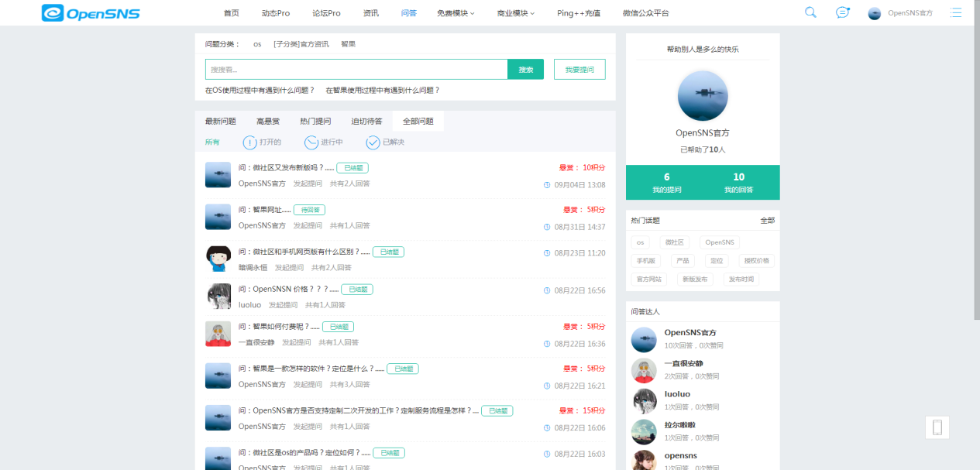Click avatar of 微社区又发布新版吗 question

(x=218, y=175)
